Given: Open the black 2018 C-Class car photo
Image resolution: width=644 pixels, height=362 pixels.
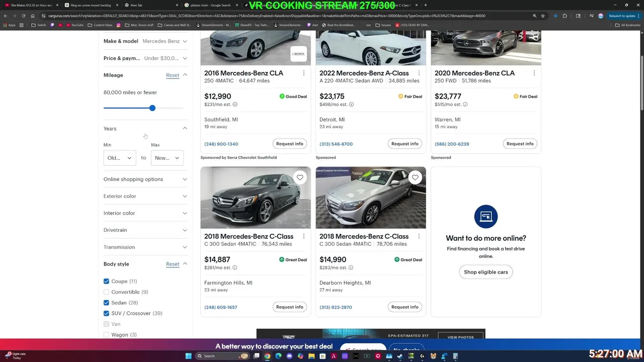Looking at the screenshot, I should pyautogui.click(x=256, y=198).
